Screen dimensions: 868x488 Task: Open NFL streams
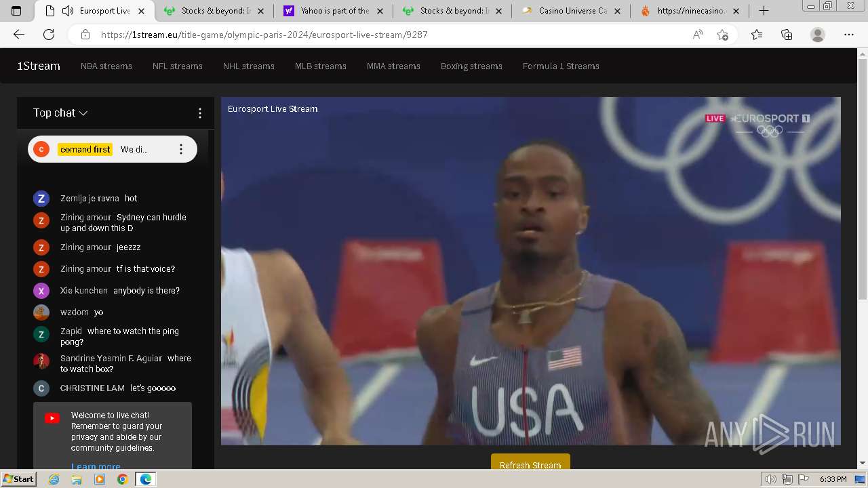[178, 66]
